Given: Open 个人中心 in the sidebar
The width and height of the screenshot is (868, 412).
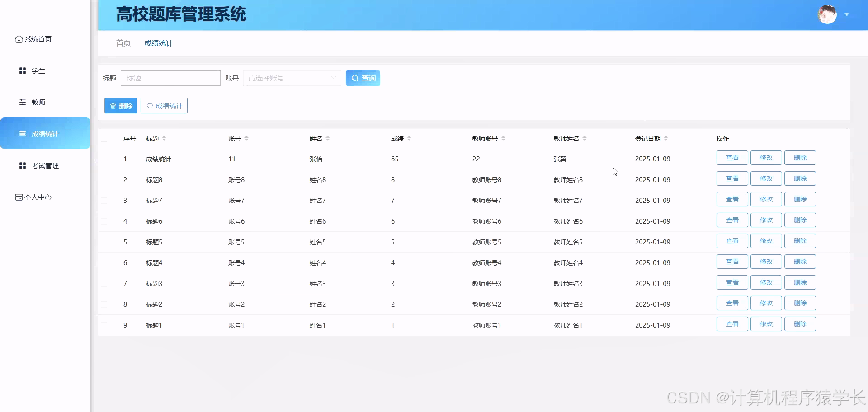Looking at the screenshot, I should click(x=38, y=197).
